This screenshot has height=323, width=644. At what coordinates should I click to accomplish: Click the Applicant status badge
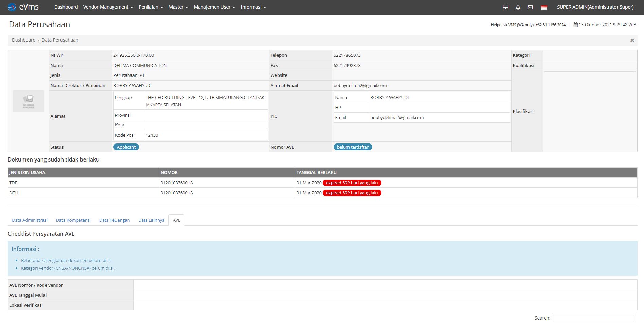(126, 147)
